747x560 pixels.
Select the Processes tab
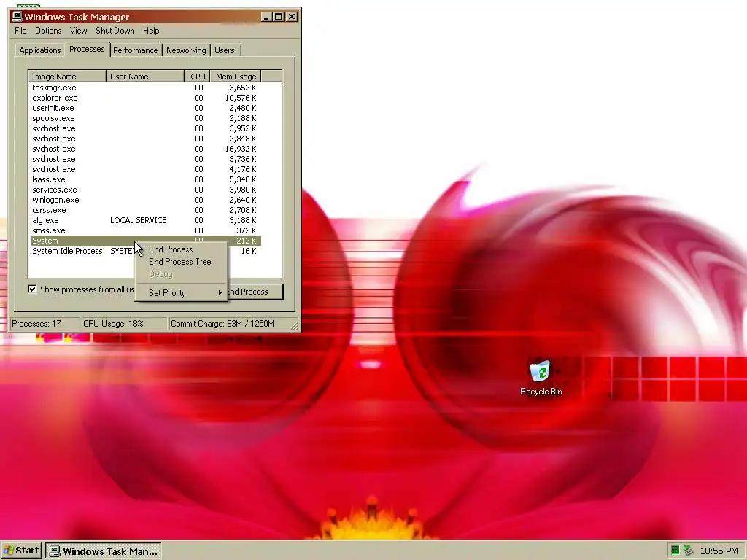tap(87, 49)
